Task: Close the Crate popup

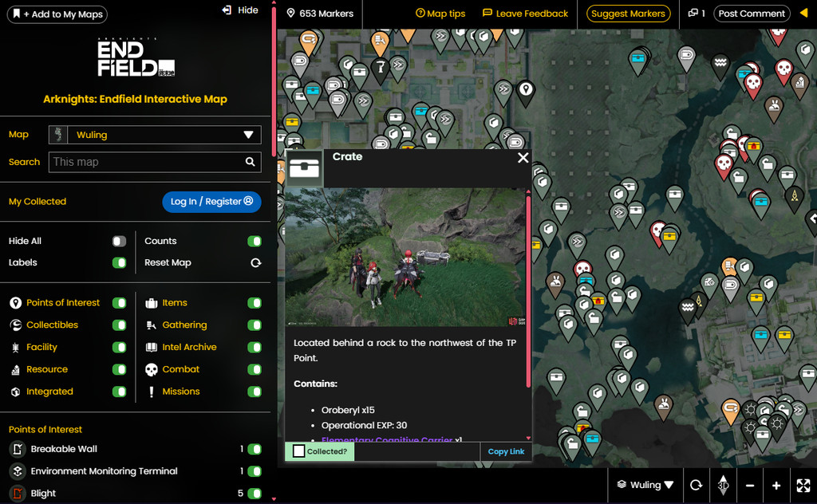Action: coord(523,158)
